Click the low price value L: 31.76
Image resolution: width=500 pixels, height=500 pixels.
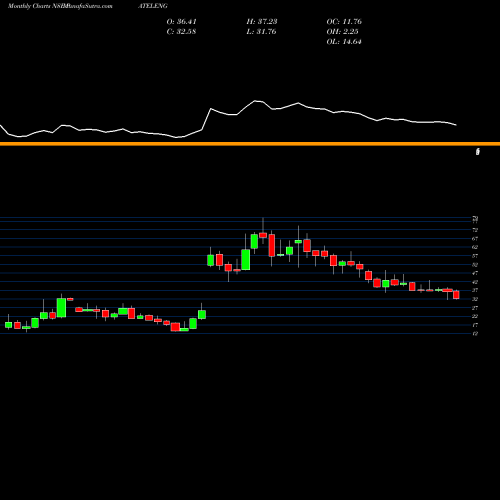(x=262, y=32)
